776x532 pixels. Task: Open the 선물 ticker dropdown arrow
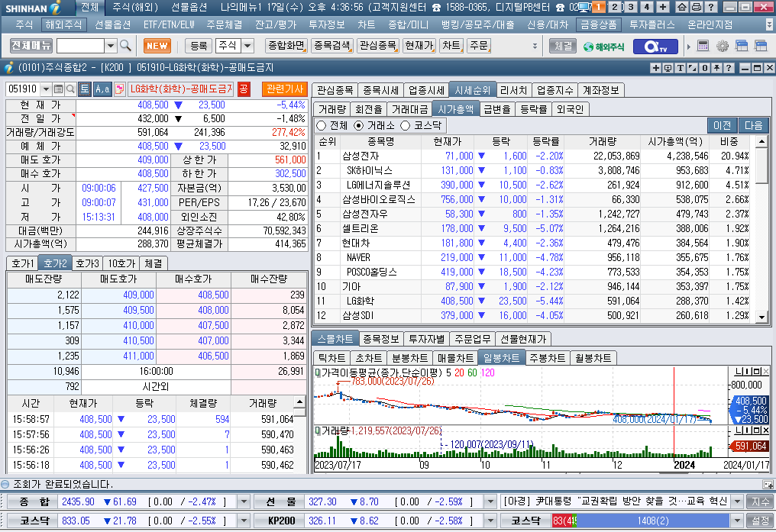[x=490, y=501]
